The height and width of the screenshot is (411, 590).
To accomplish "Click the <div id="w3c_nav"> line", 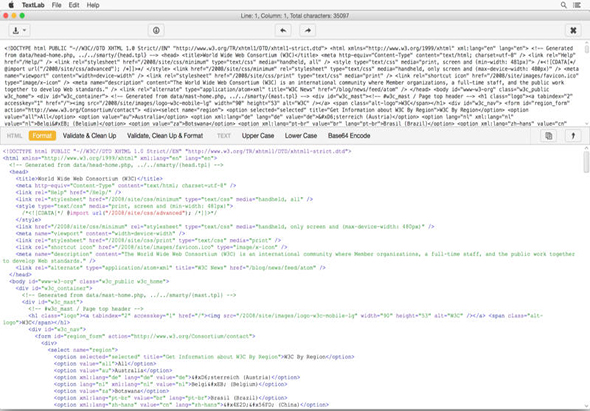I will pos(57,329).
